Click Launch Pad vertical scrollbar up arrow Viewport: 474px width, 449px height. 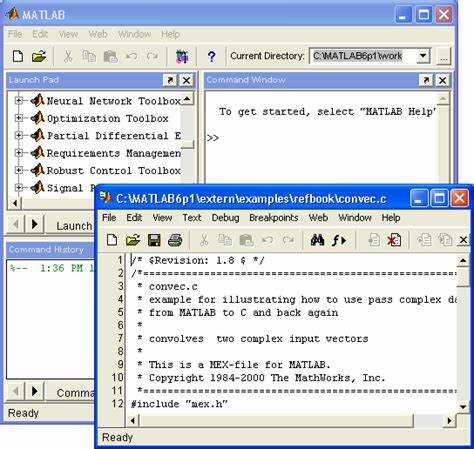pos(187,99)
